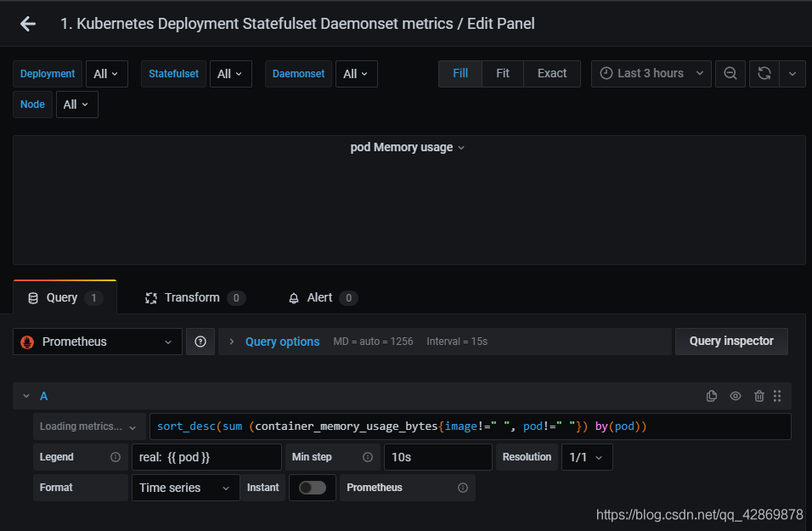The height and width of the screenshot is (531, 812).
Task: Click the data source help question icon
Action: tap(200, 342)
